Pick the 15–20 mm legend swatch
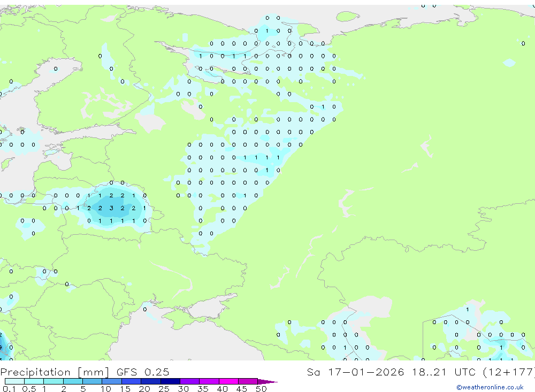The width and height of the screenshot is (535, 392). (x=132, y=381)
